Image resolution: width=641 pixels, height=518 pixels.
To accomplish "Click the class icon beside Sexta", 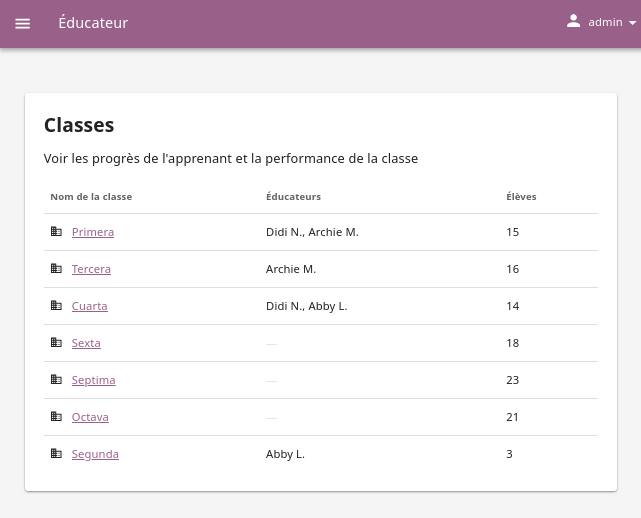I will (x=56, y=342).
